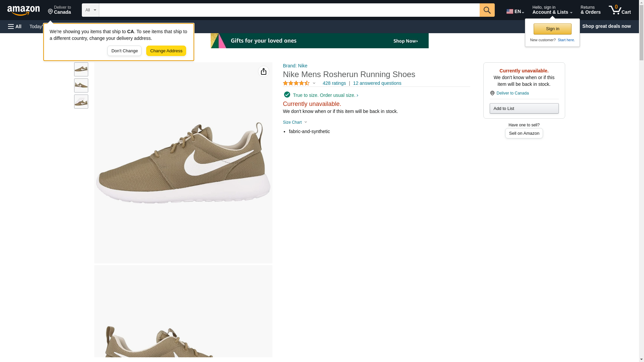Click the magnifying glass search button

coord(487,10)
